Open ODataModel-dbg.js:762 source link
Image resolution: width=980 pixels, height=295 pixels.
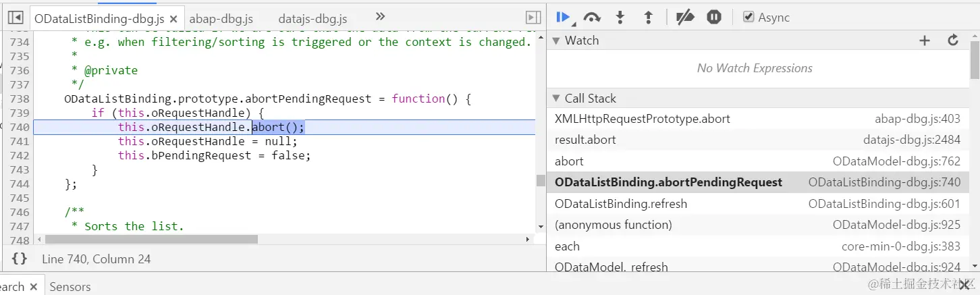pos(896,161)
